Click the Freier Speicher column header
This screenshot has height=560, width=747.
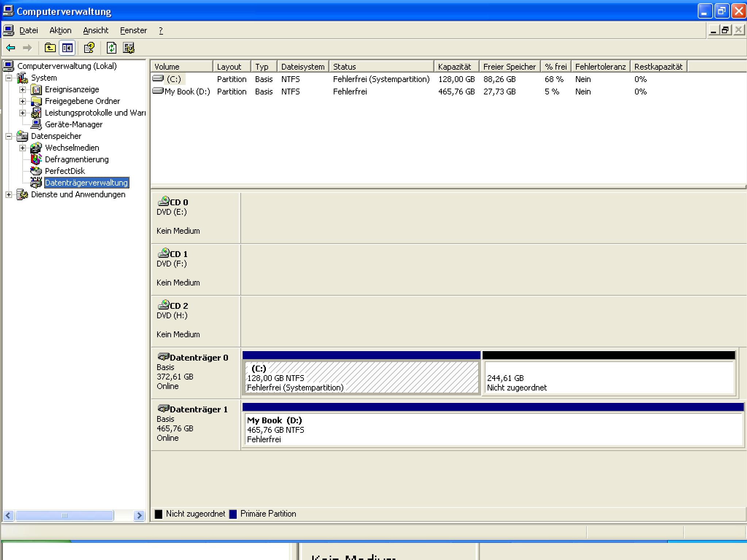point(509,67)
